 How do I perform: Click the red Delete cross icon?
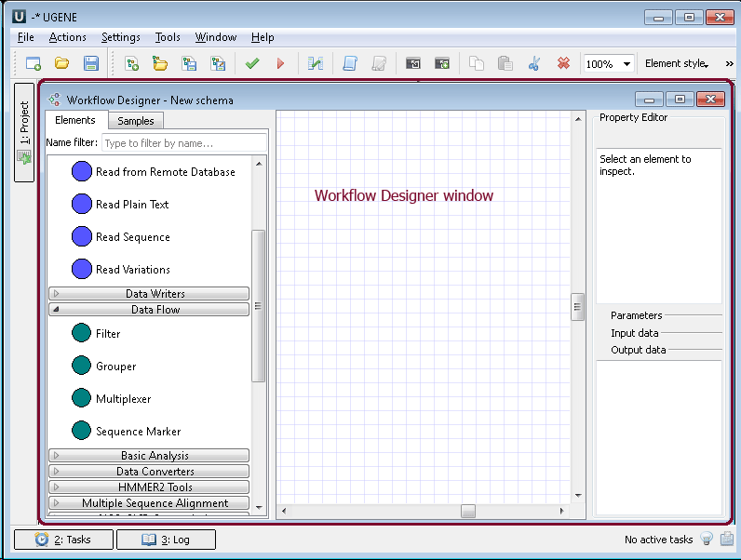[563, 63]
